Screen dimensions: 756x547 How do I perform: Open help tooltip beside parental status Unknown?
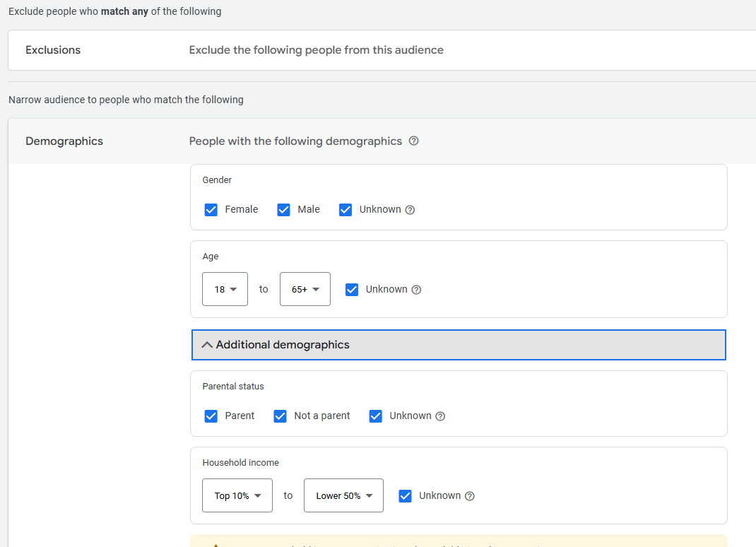441,416
